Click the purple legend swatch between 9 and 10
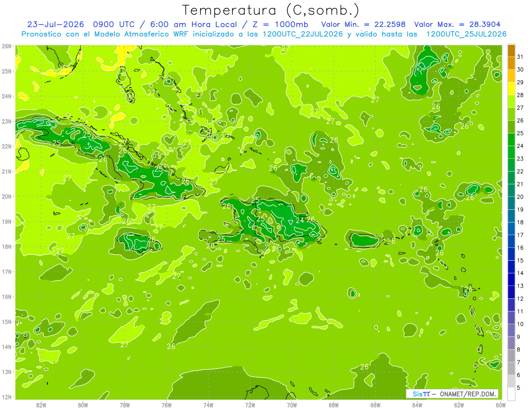532x411 pixels. pyautogui.click(x=511, y=330)
